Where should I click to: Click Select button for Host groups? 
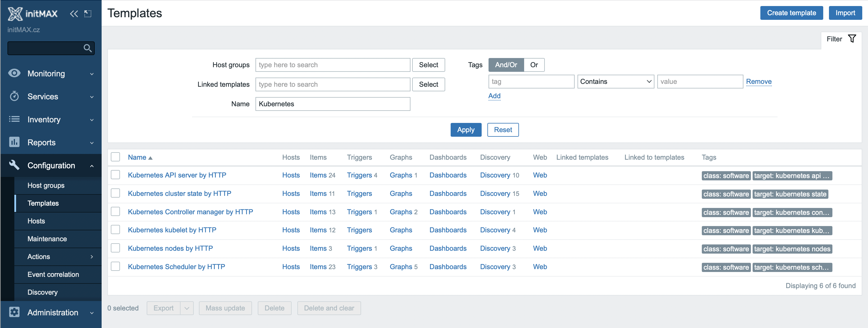(x=428, y=65)
